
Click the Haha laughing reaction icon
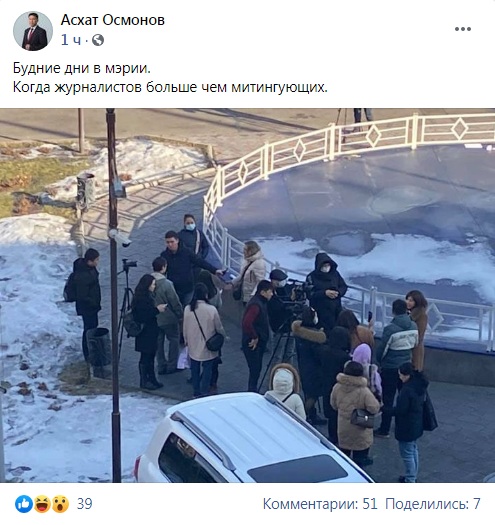(42, 504)
